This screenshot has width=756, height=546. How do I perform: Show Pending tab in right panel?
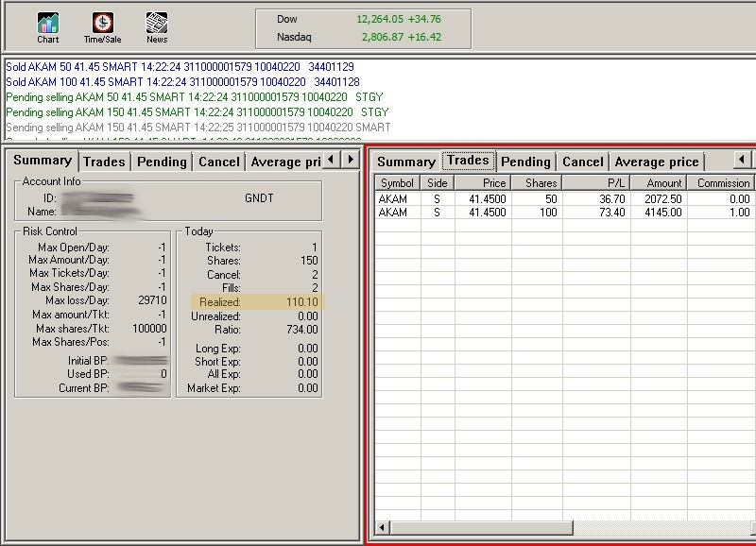pos(525,162)
